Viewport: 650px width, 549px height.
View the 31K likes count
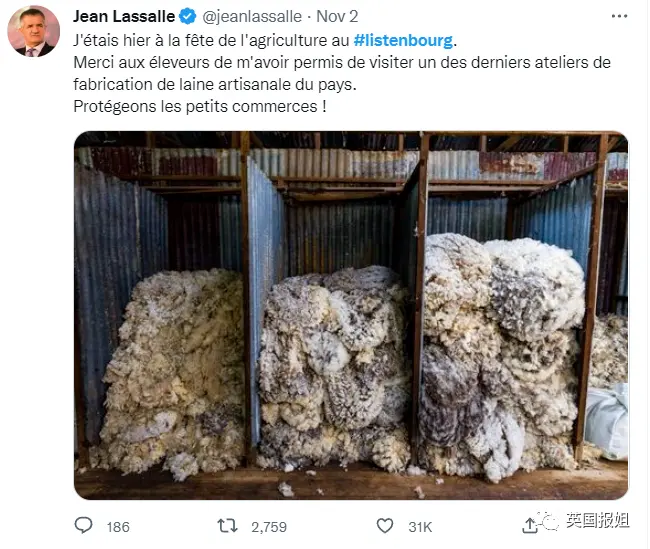coord(420,527)
